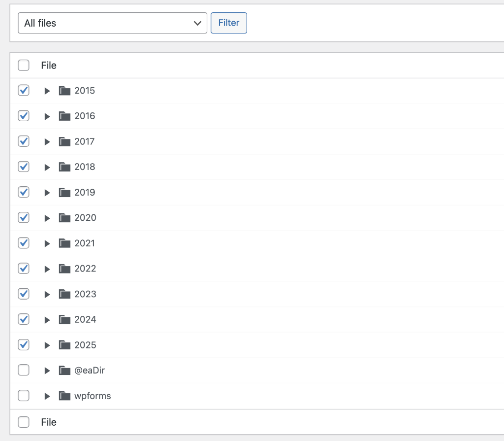Expand the 2025 folder disclosure triangle
The width and height of the screenshot is (504, 441).
tap(47, 345)
